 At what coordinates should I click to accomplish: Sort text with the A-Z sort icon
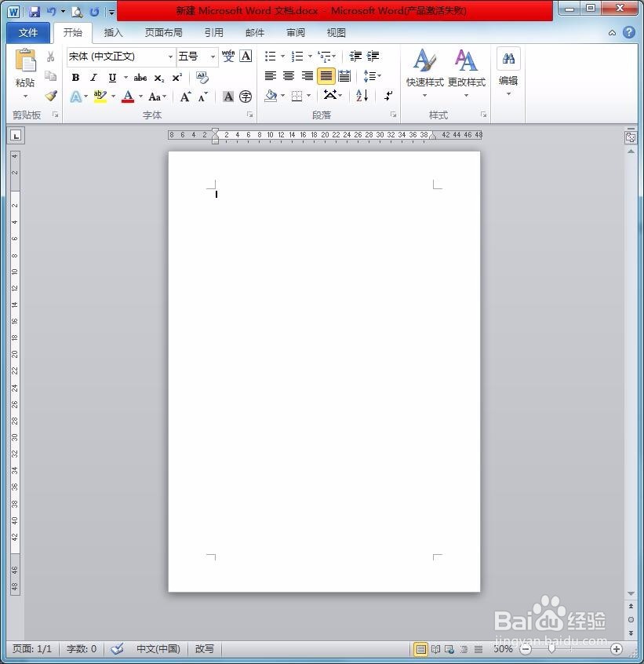(x=362, y=95)
